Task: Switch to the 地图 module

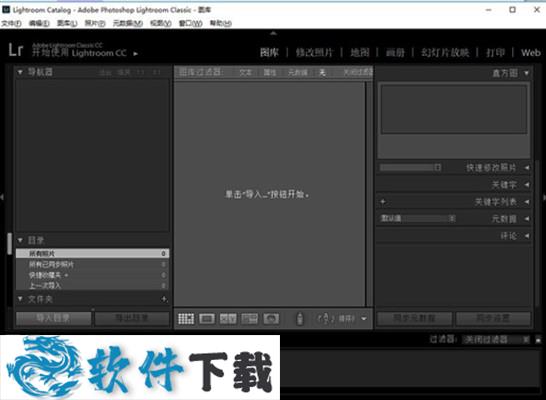Action: coord(359,53)
